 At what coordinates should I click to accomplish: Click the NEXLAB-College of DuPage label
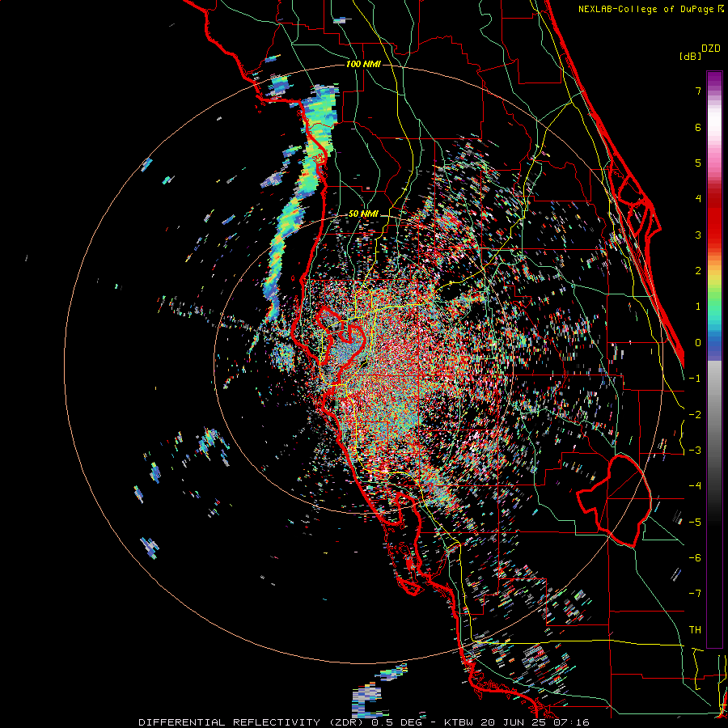click(646, 9)
